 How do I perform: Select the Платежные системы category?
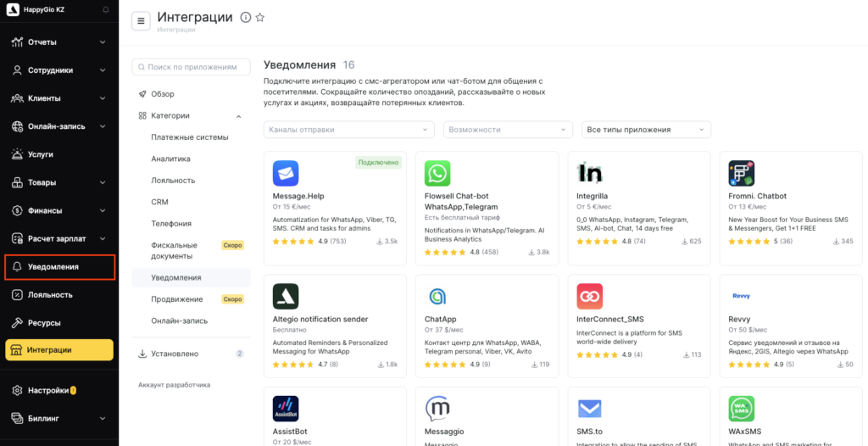[x=190, y=137]
